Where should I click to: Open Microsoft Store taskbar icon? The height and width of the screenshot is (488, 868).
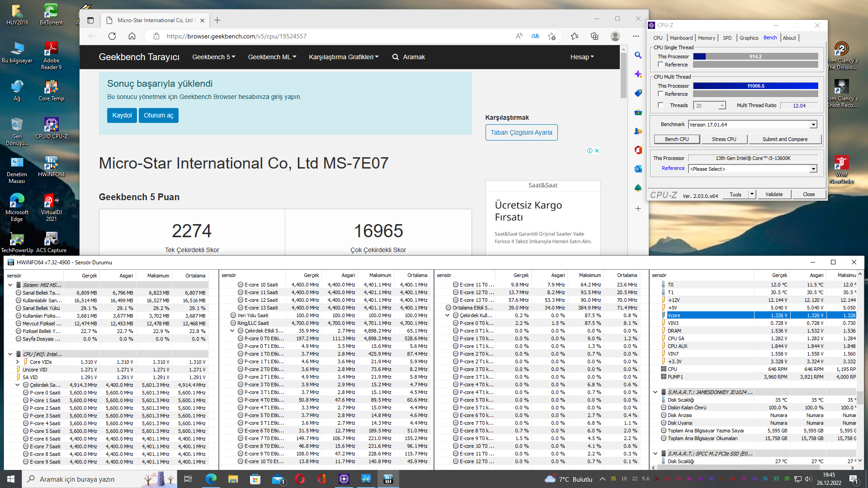255,479
